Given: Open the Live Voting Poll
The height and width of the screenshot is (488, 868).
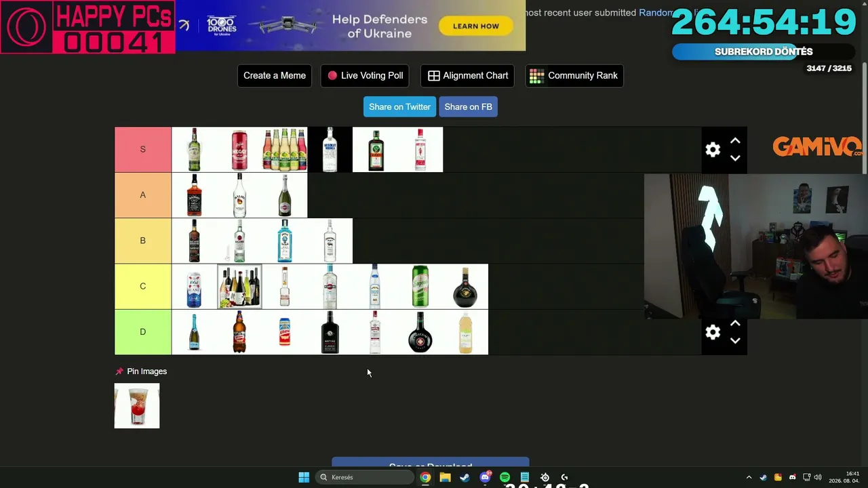Looking at the screenshot, I should (x=365, y=76).
